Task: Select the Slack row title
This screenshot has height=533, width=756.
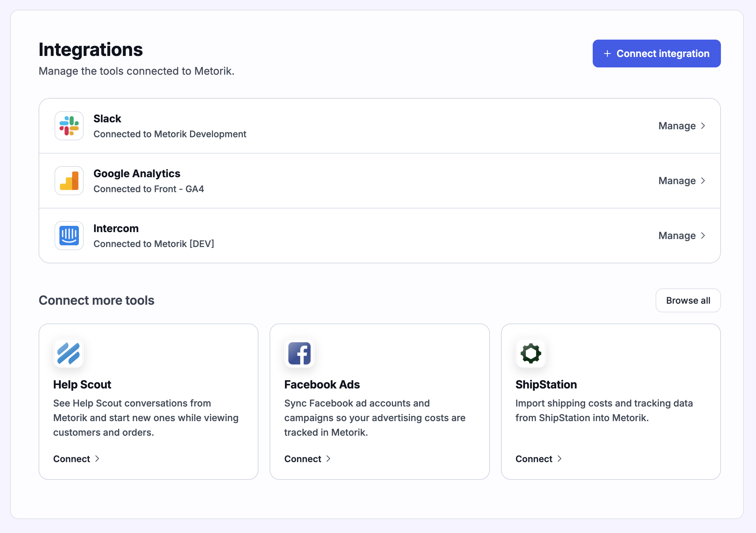Action: pos(107,118)
